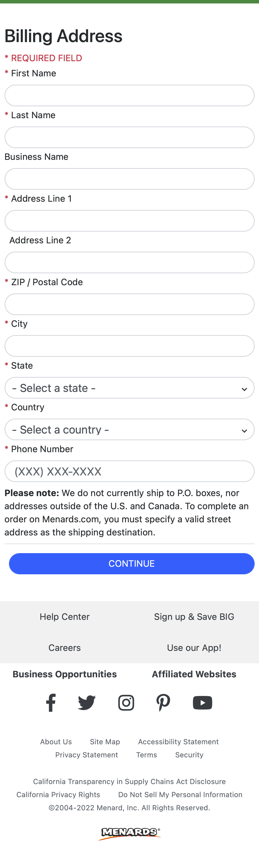Click Do Not Sell My Personal Information
259x868 pixels.
point(180,794)
